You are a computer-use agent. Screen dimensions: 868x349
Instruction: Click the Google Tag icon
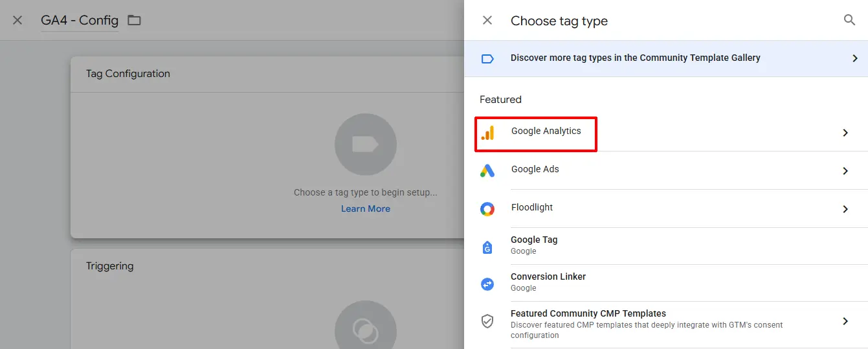[x=487, y=247]
